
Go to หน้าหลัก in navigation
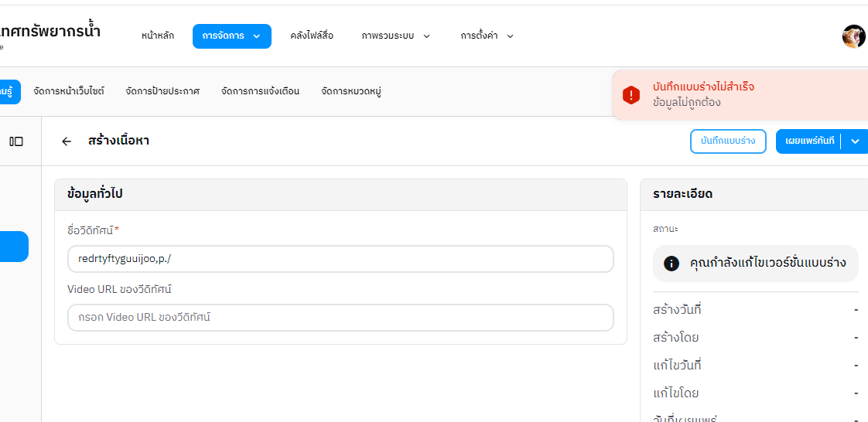pos(158,36)
